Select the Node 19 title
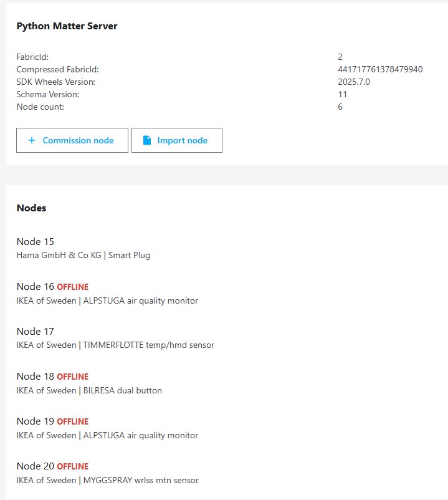Viewport: 448px width, 500px height. 36,421
